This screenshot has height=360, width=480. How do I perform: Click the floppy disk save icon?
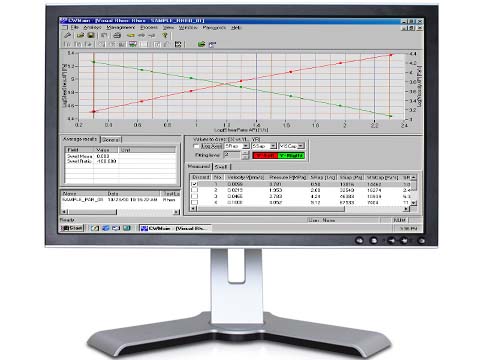91,35
